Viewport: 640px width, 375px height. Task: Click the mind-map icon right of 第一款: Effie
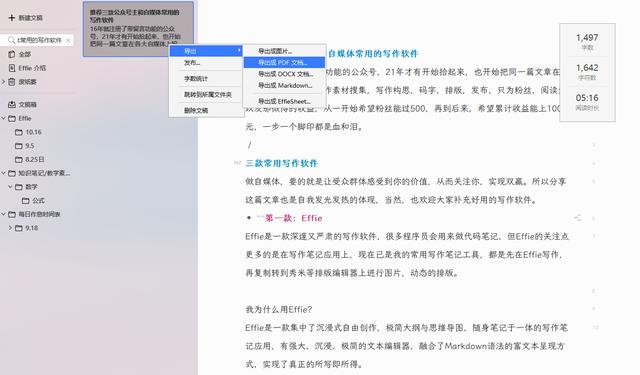(578, 217)
